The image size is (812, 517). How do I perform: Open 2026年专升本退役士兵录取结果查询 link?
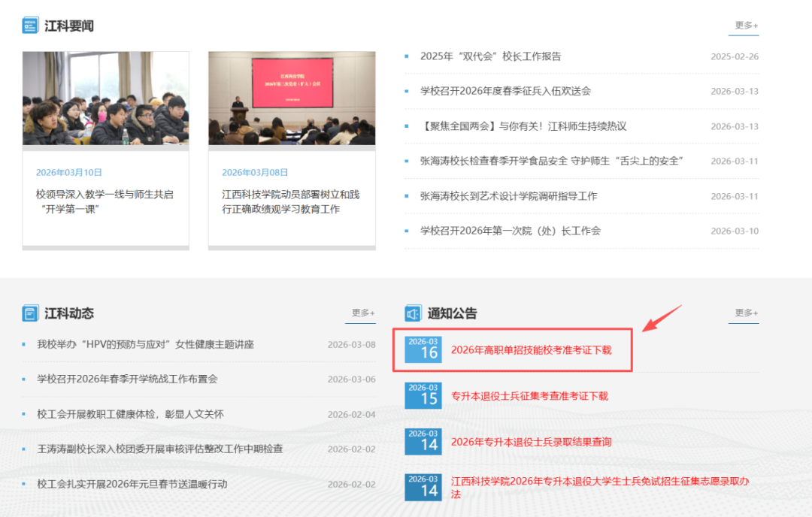pyautogui.click(x=531, y=442)
